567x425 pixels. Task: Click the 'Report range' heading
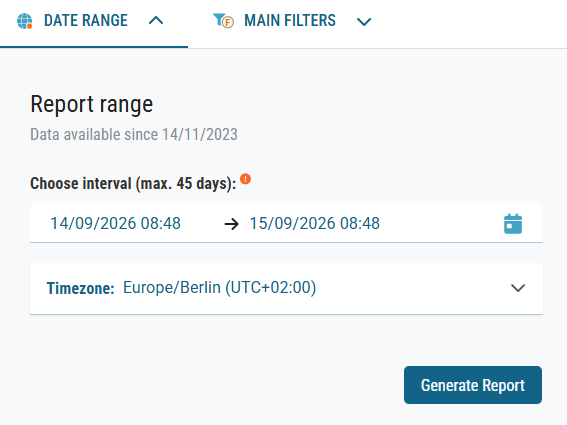[x=91, y=104]
